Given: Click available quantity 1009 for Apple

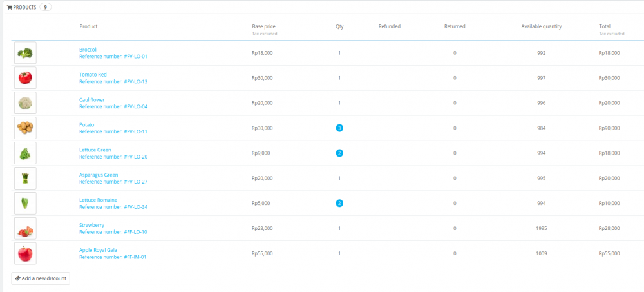Looking at the screenshot, I should pos(542,253).
